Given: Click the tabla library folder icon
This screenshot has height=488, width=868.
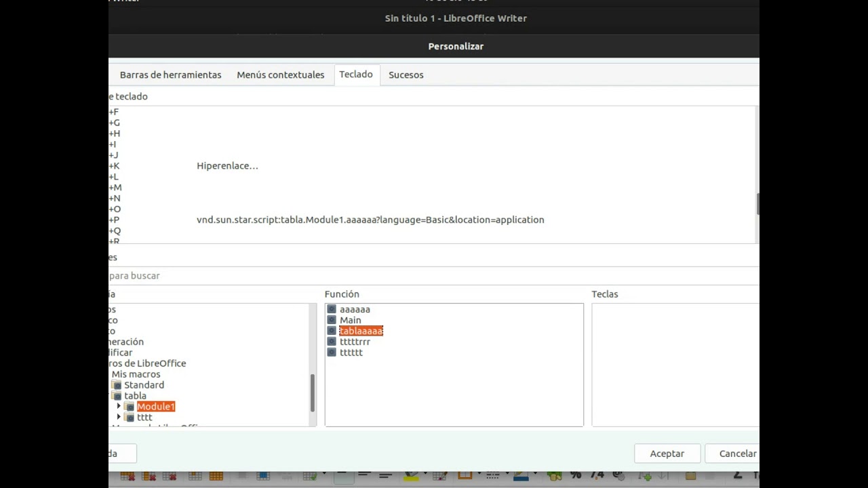Looking at the screenshot, I should coord(117,396).
